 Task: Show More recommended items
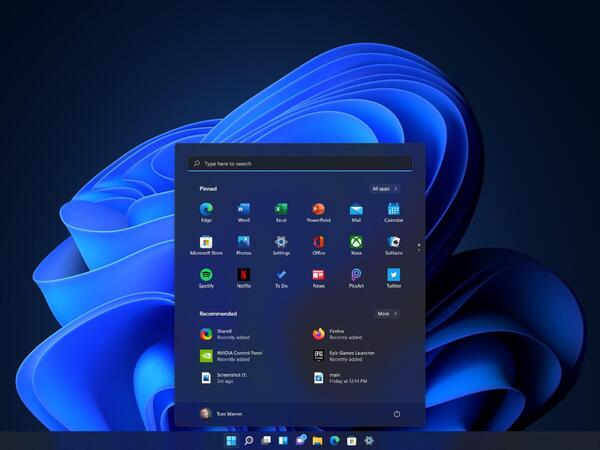click(x=388, y=314)
